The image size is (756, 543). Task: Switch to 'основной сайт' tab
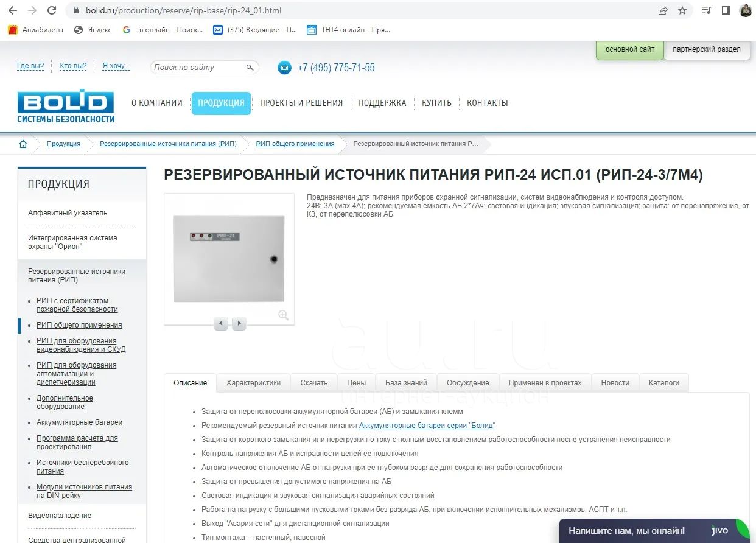click(x=629, y=49)
